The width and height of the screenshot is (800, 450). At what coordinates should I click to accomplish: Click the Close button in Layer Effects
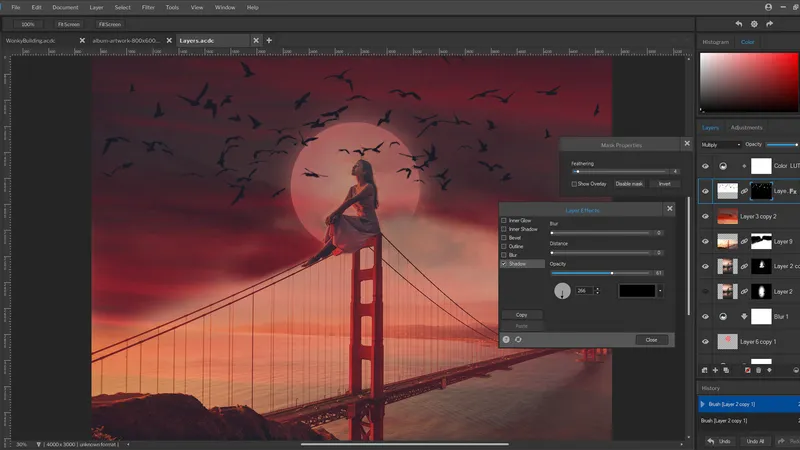point(652,340)
